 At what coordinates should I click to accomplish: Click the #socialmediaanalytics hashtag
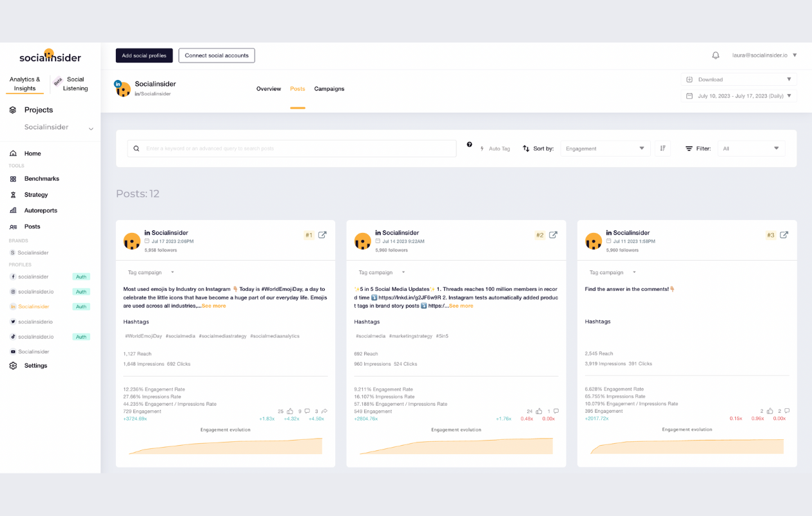(275, 336)
